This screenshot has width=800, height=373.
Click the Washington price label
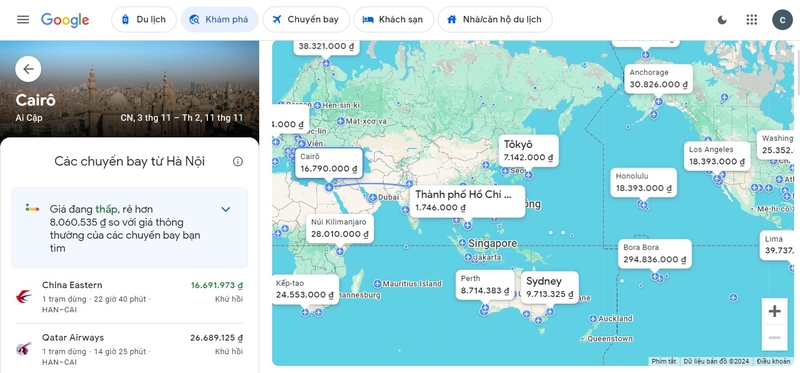pyautogui.click(x=776, y=144)
